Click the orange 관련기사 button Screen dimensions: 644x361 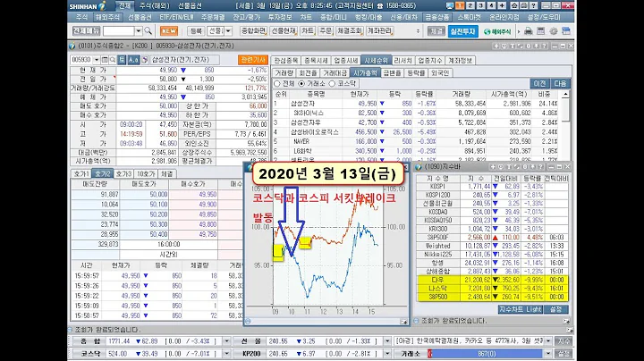pyautogui.click(x=253, y=60)
